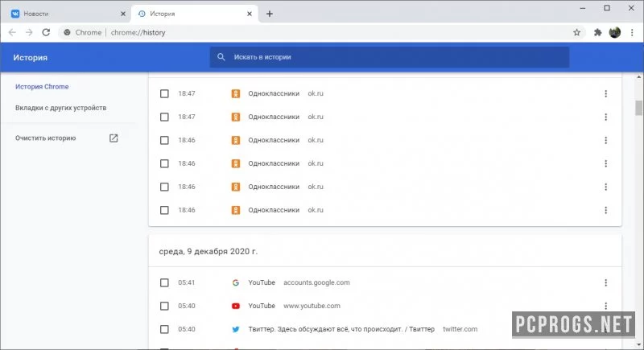Close the Новости tab
Image resolution: width=644 pixels, height=350 pixels.
point(123,14)
